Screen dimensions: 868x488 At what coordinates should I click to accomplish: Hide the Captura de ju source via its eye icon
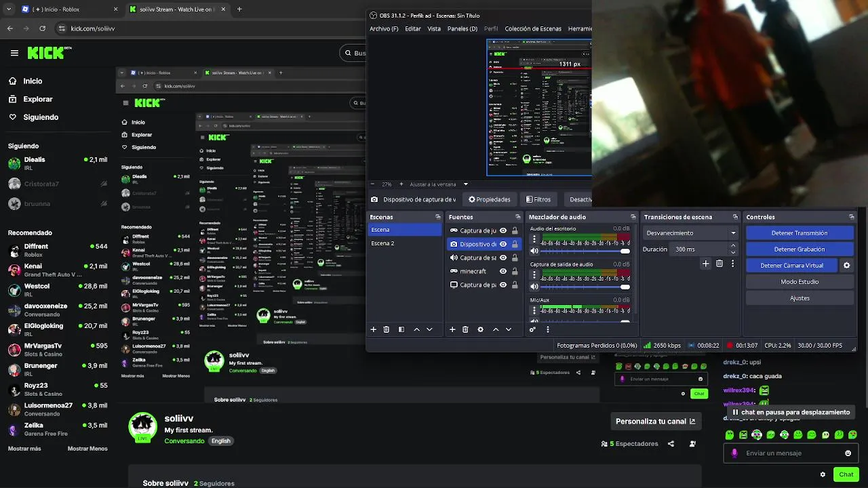tap(503, 230)
